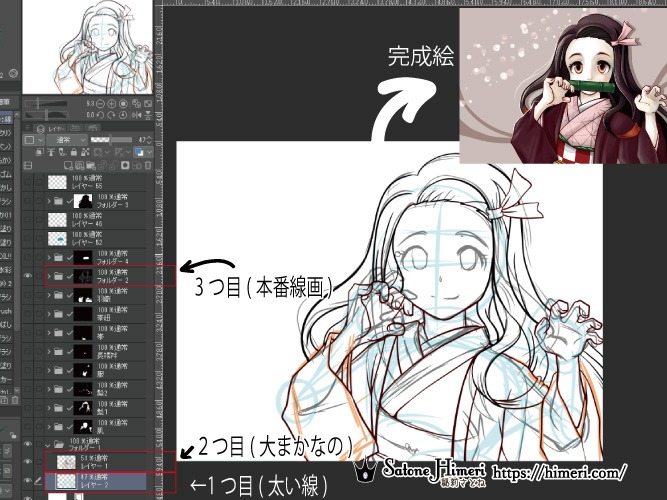Click the flip vertical icon in Navigator

coord(148,115)
